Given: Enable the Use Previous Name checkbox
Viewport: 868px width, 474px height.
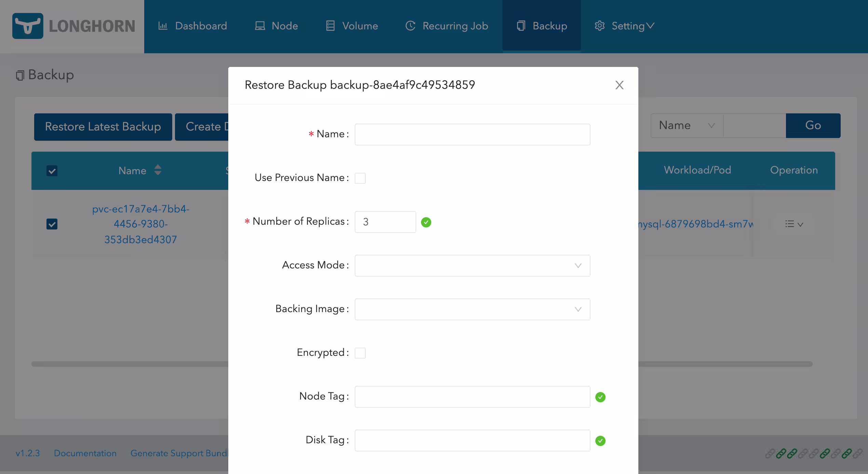Looking at the screenshot, I should (x=360, y=178).
